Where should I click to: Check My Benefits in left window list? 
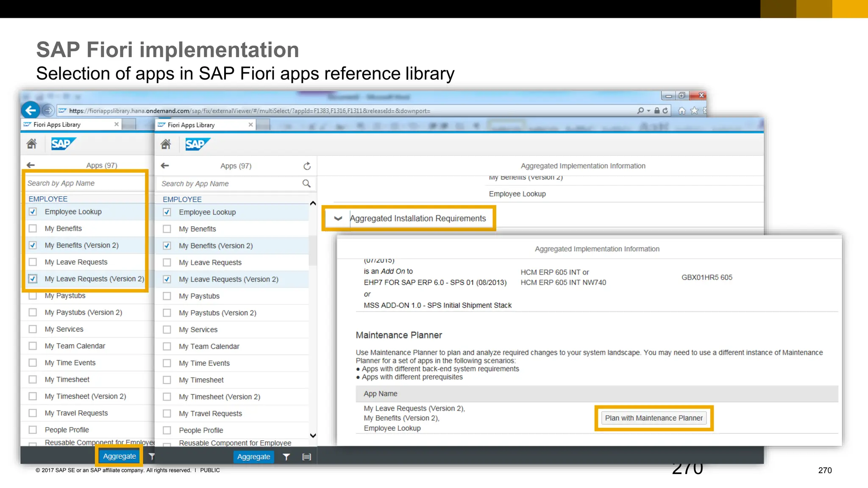click(33, 228)
